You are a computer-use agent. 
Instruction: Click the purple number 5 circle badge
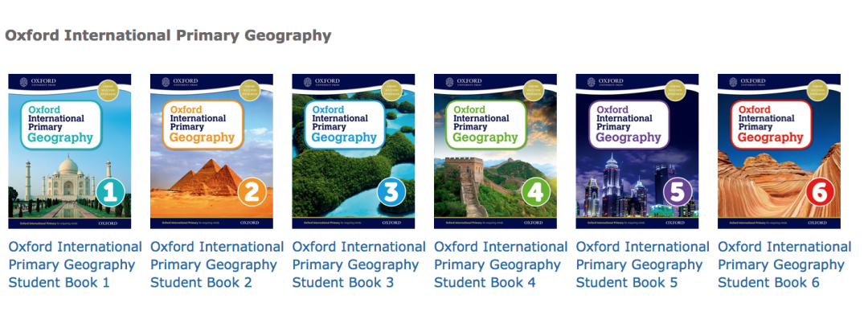click(x=678, y=193)
